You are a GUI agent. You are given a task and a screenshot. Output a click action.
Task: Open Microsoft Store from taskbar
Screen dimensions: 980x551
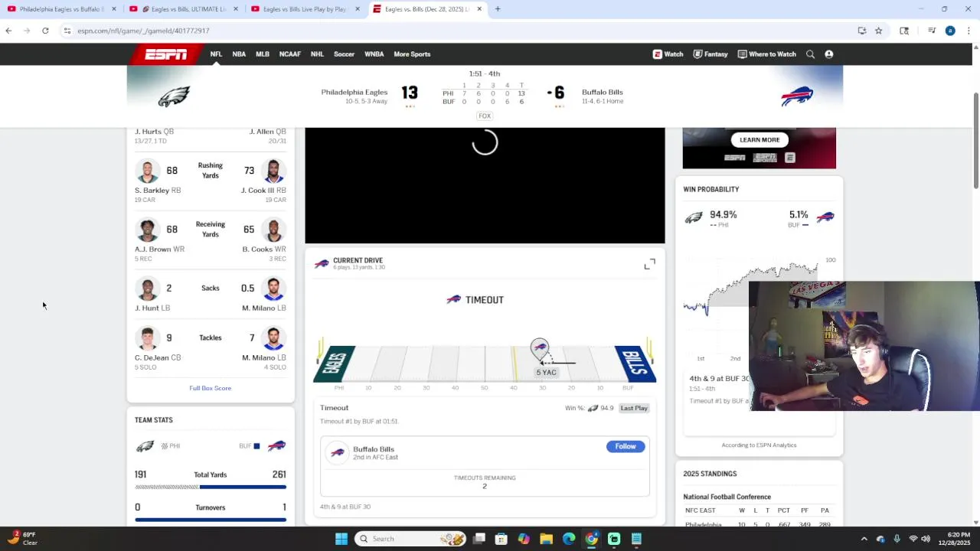point(501,539)
